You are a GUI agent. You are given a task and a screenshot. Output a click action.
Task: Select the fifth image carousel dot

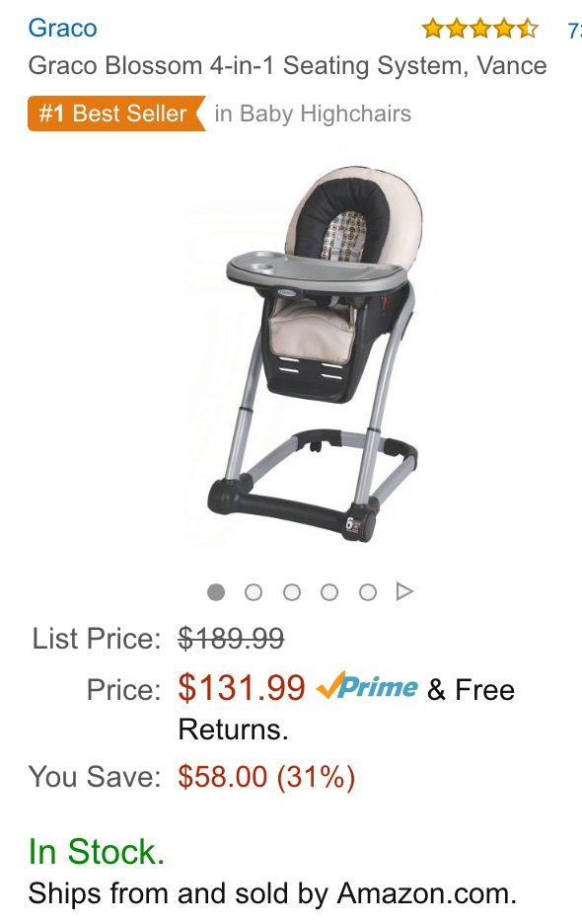[x=368, y=591]
